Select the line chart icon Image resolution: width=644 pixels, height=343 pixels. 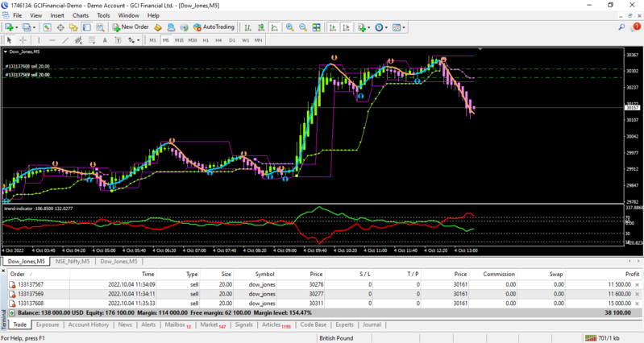pos(273,27)
